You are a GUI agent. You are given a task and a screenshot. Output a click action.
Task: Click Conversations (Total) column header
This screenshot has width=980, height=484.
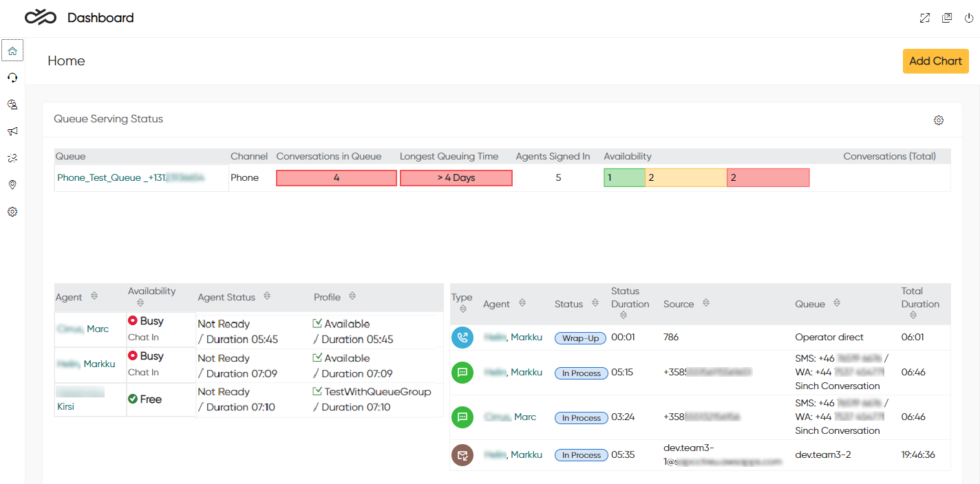tap(890, 156)
